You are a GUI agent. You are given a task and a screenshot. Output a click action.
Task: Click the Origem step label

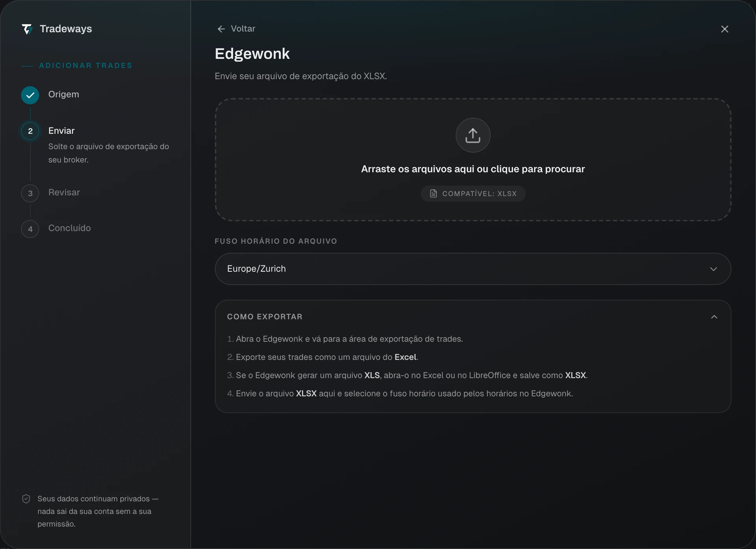pyautogui.click(x=64, y=95)
